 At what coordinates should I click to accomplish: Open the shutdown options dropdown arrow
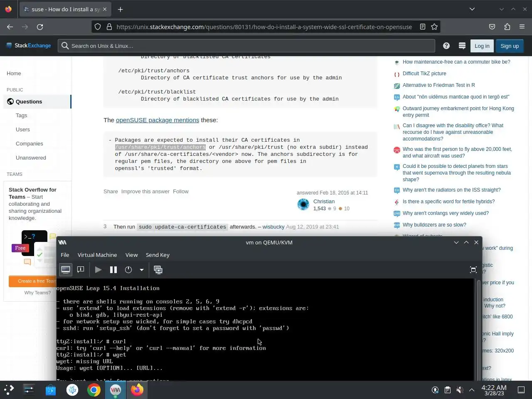pos(142,270)
